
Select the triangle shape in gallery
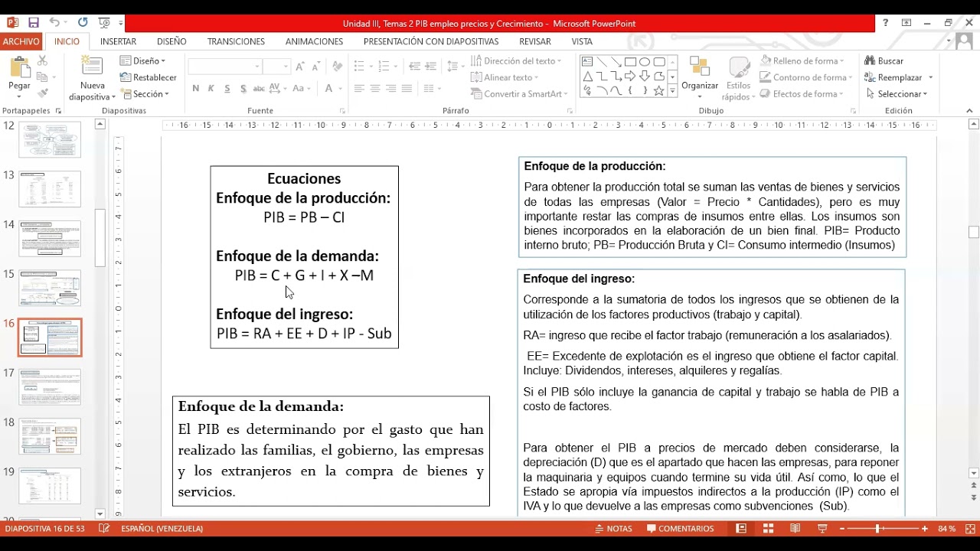tap(587, 77)
